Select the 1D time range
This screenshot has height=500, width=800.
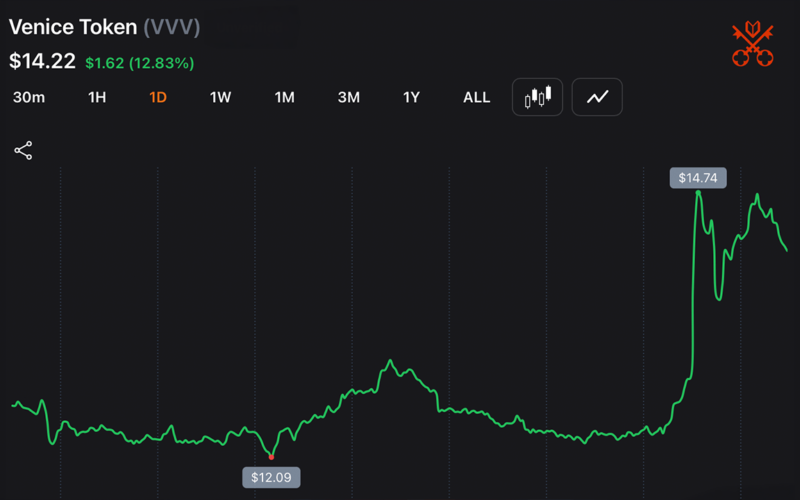158,97
